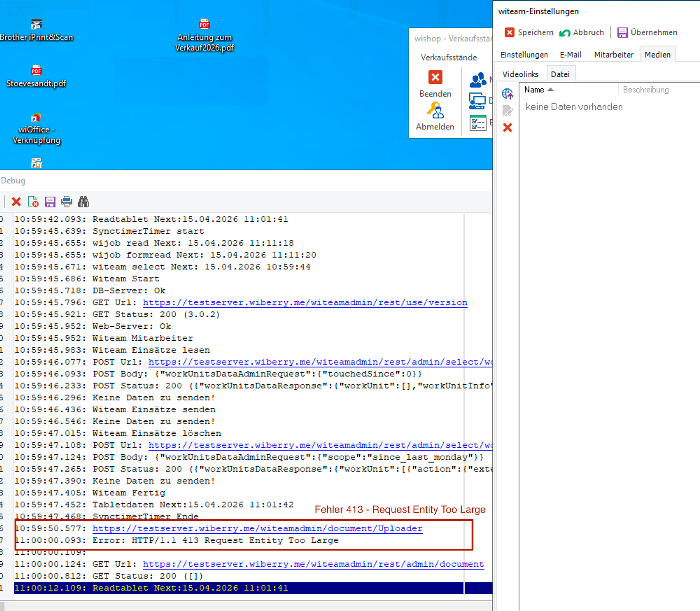This screenshot has width=700, height=611.
Task: Click the edit document icon in Datei sidebar
Action: pos(507,111)
